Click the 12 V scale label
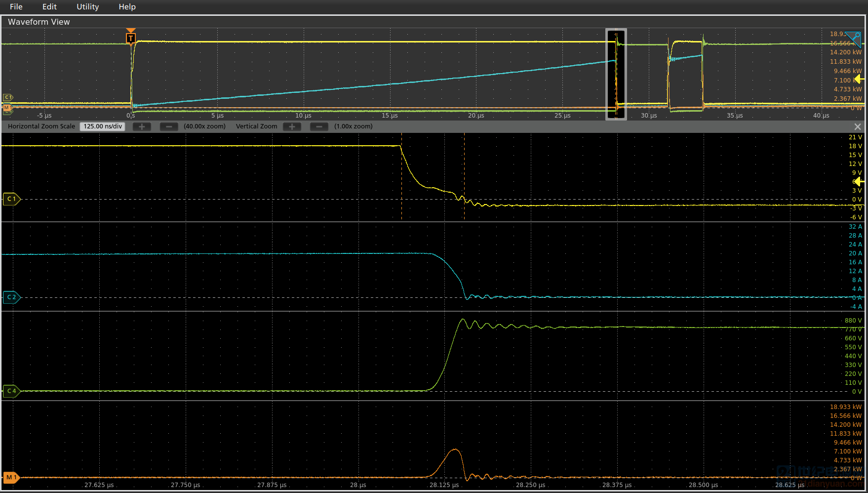This screenshot has width=868, height=493. pos(855,164)
